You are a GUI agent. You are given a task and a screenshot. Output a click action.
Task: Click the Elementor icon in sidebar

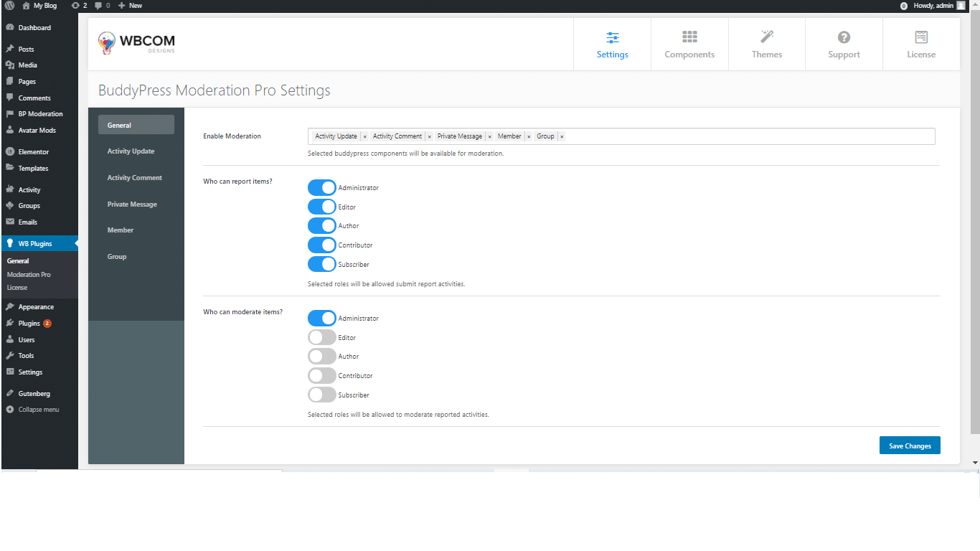pos(10,151)
